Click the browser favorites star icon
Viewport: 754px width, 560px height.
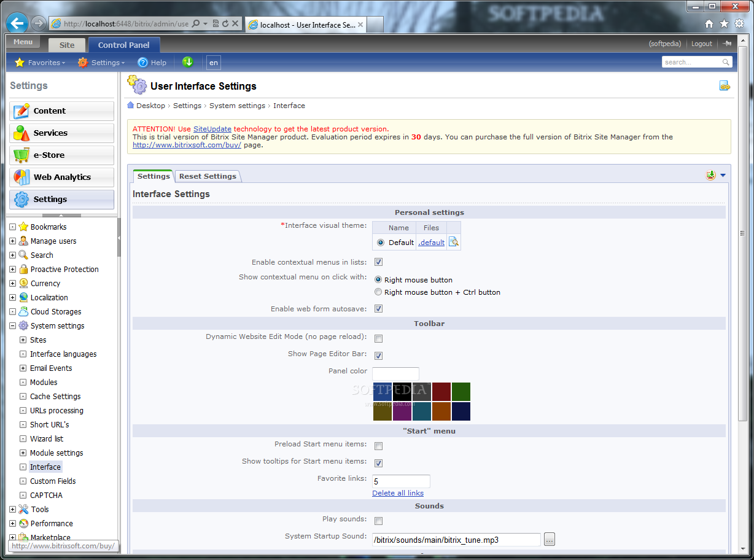[x=725, y=24]
